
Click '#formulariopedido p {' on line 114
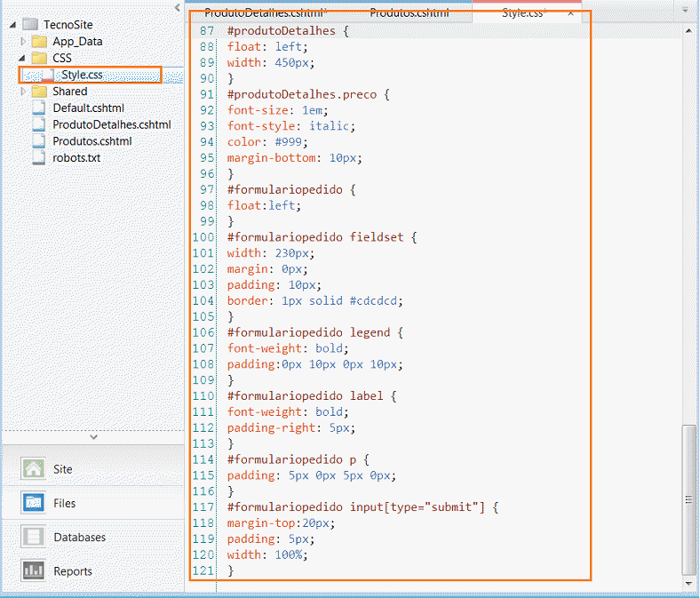click(298, 459)
